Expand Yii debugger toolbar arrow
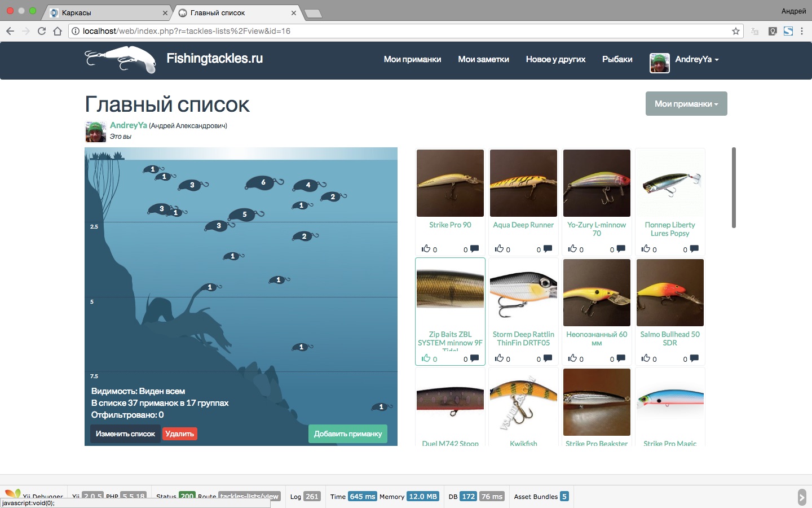812x508 pixels. click(x=802, y=497)
